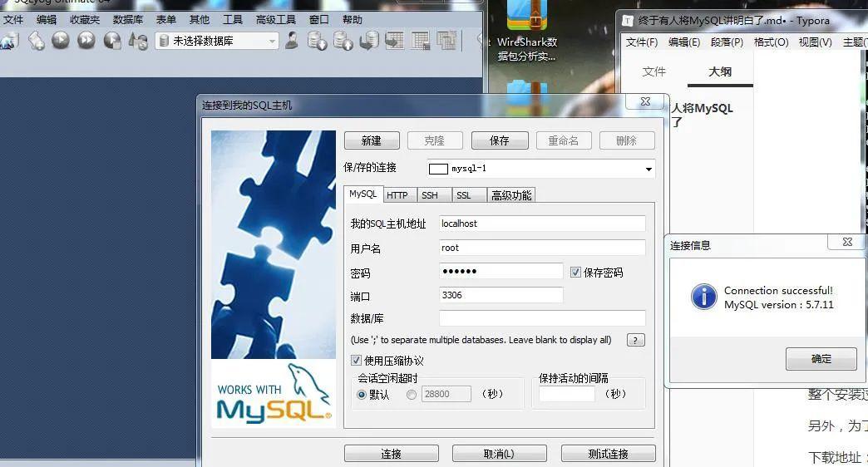Click the empty 数据/库 field
This screenshot has height=467, width=868.
542,318
